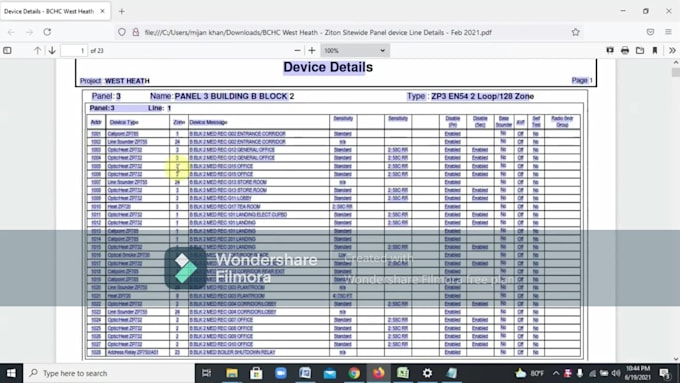This screenshot has height=383, width=680.
Task: Expand the PDF viewer tools menu
Action: point(672,51)
